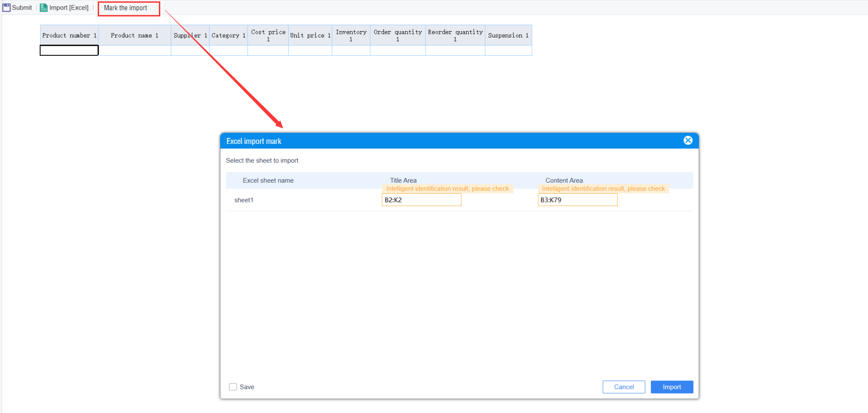Enable the Save checkbox

(x=233, y=387)
